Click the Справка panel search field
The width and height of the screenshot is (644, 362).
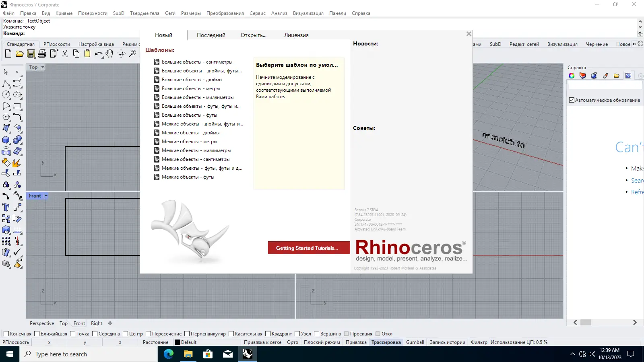605,85
